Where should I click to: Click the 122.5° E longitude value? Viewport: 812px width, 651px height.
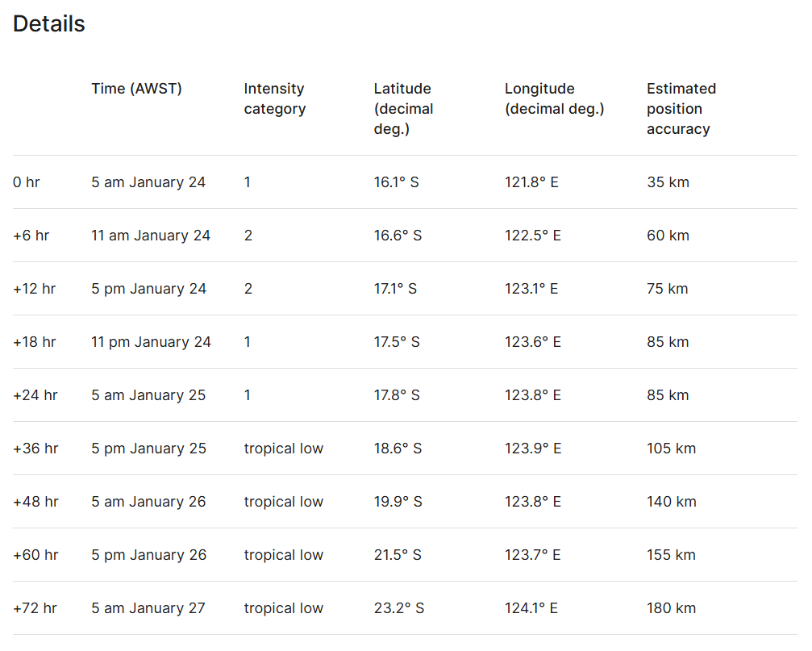coord(532,236)
